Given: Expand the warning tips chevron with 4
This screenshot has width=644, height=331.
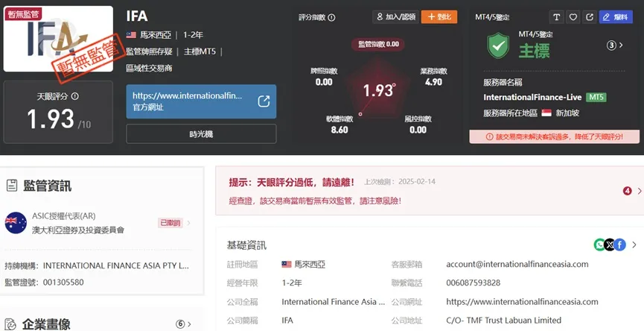Looking at the screenshot, I should tap(632, 191).
